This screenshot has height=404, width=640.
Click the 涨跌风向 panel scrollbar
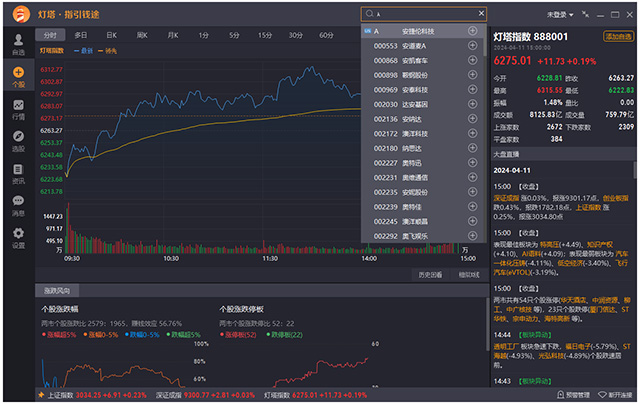(487, 324)
